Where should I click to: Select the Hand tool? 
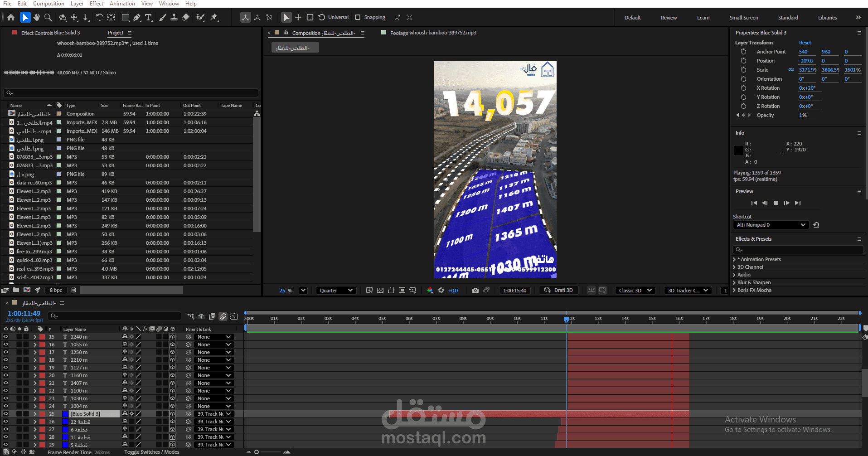pyautogui.click(x=37, y=18)
